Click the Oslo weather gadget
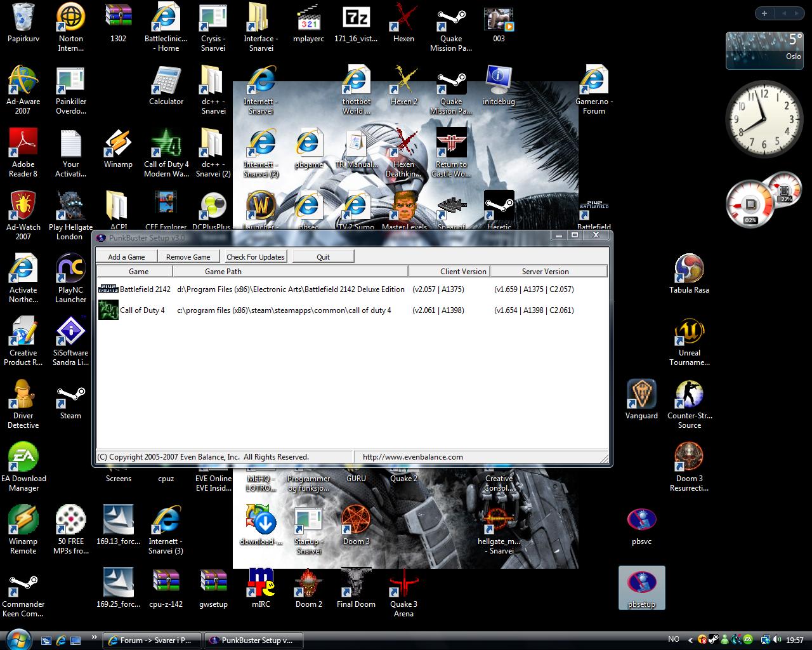 [764, 50]
